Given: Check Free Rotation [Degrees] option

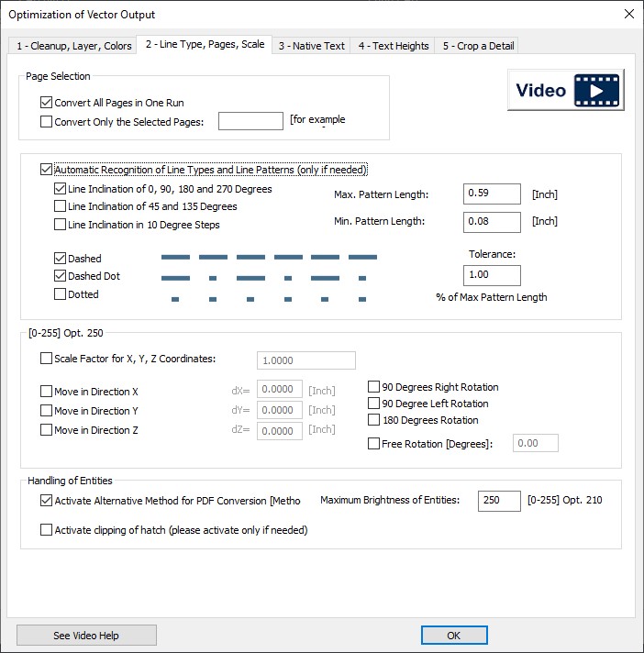Looking at the screenshot, I should (x=373, y=444).
